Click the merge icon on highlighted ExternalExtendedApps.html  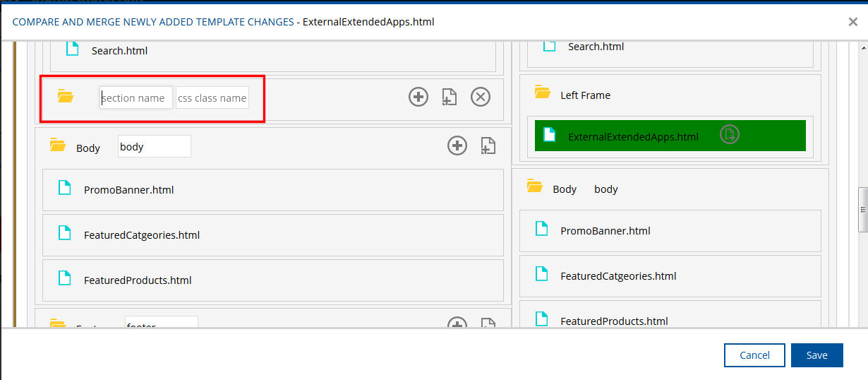pyautogui.click(x=729, y=134)
